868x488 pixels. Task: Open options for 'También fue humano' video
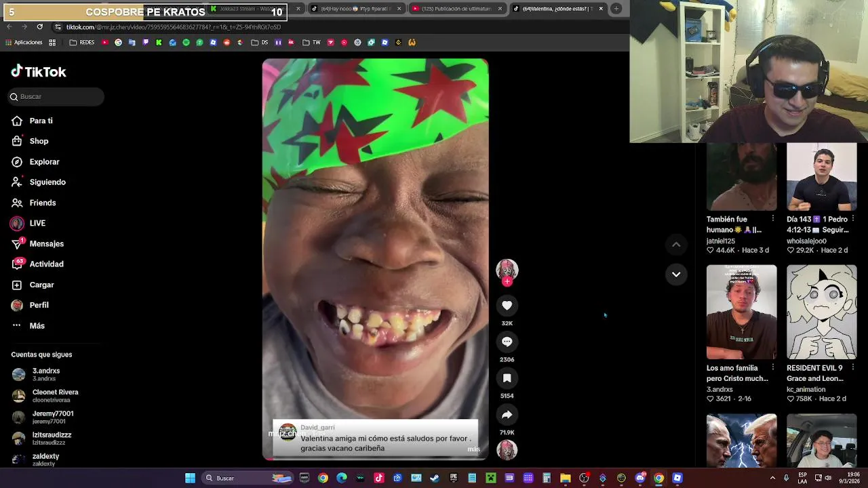coord(773,219)
